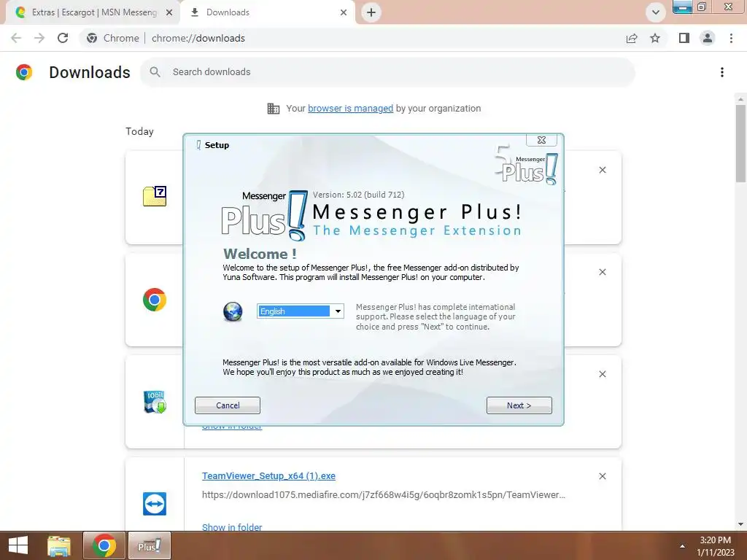Go back to previous page
This screenshot has width=747, height=560.
[x=16, y=38]
